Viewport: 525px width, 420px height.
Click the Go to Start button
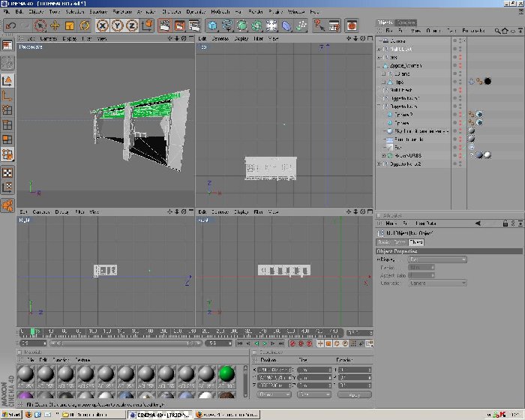point(240,343)
